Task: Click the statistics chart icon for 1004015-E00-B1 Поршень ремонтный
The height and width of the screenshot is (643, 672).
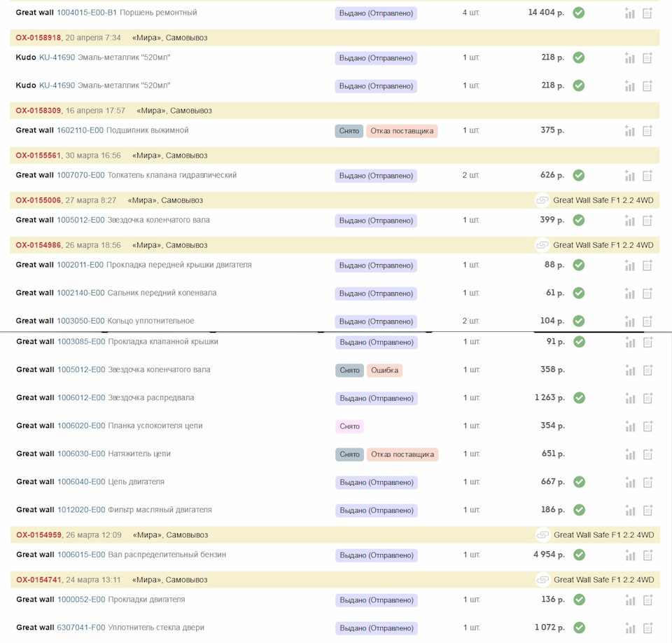Action: click(629, 13)
